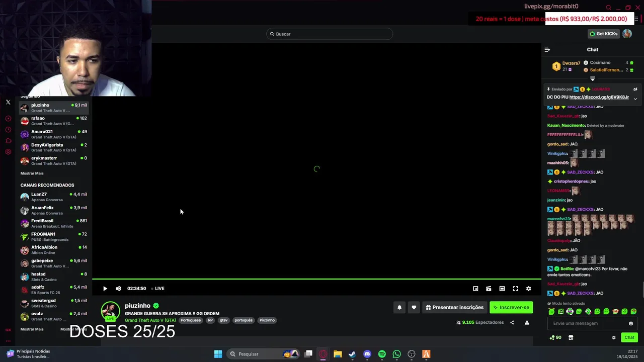Open chat settings gear icon
Viewport: 644px width, 362px height.
614,338
